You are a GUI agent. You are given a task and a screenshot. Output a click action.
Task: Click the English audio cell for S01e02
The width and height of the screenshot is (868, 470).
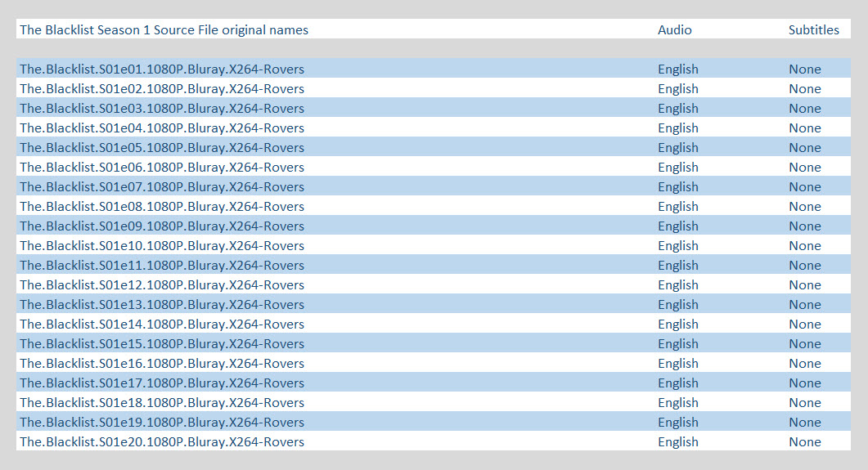point(678,89)
